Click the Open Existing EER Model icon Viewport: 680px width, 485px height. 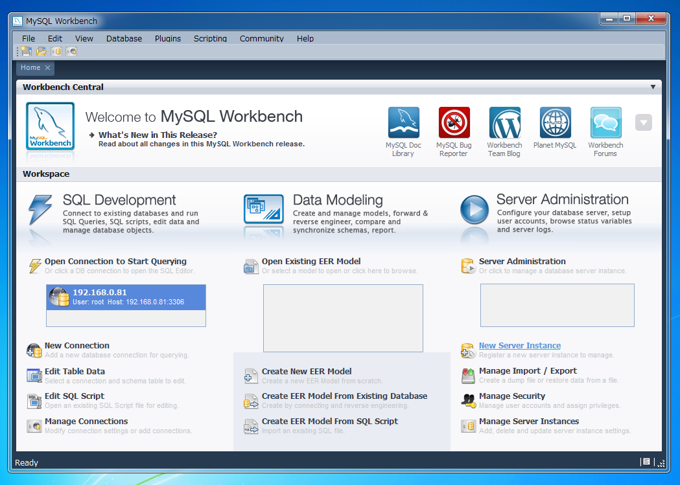coord(251,266)
